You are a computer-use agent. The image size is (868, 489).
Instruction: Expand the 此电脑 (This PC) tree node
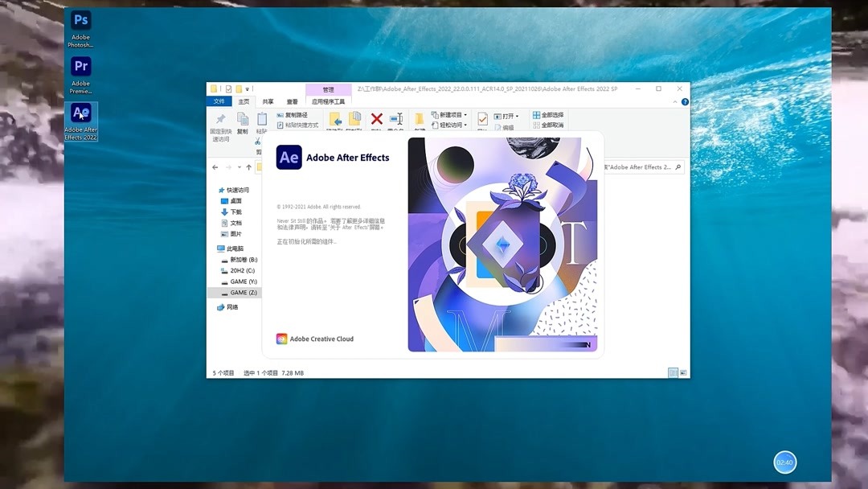pos(215,248)
